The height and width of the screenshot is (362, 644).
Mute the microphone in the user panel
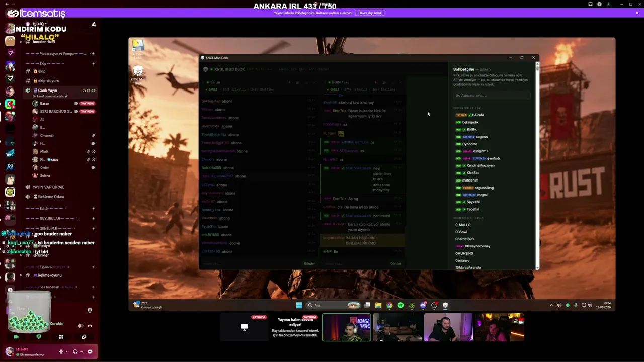[x=61, y=352]
